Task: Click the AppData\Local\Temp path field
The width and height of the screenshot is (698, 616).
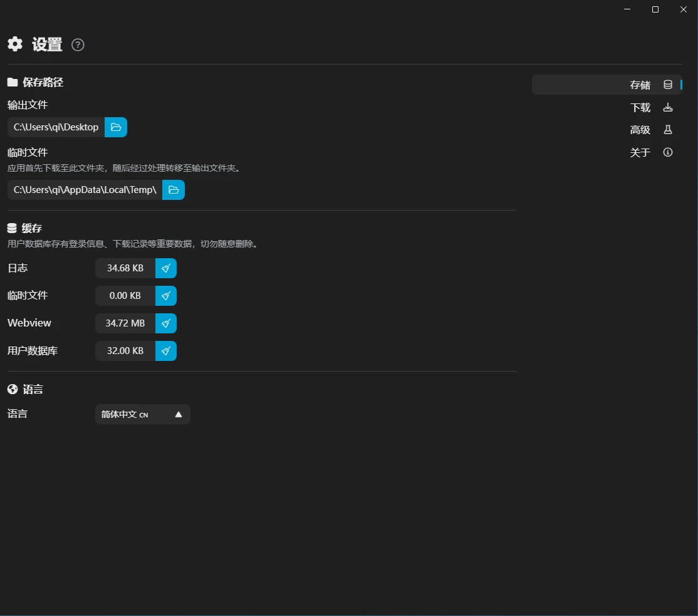Action: coord(85,190)
